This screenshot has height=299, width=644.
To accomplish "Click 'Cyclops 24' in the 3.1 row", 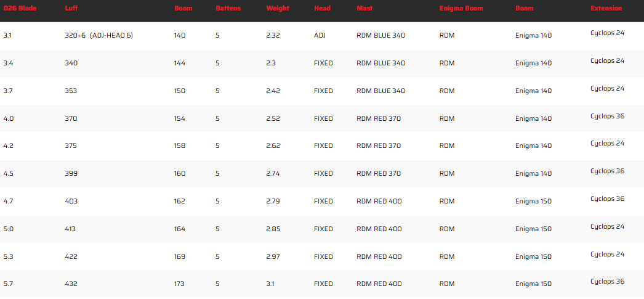I will coord(608,33).
